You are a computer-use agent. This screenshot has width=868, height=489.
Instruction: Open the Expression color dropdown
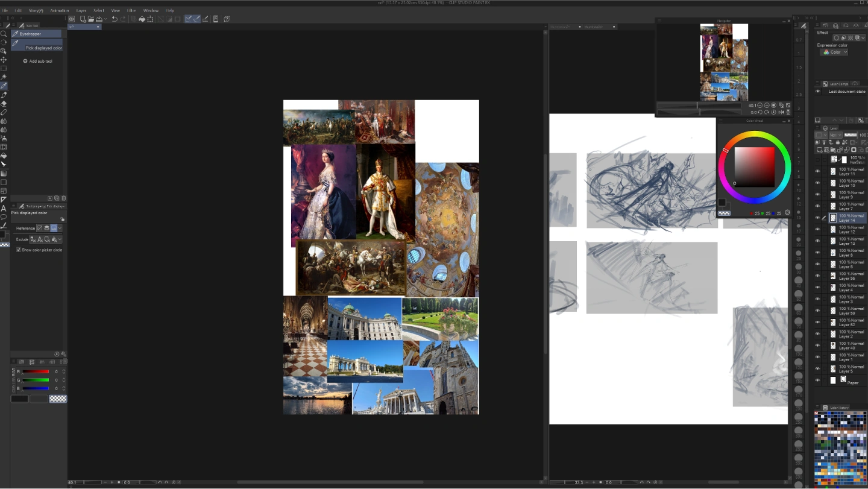834,52
